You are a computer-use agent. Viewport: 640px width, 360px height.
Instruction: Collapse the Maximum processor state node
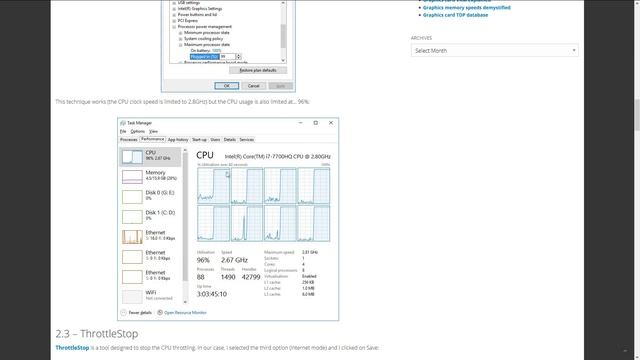(180, 44)
